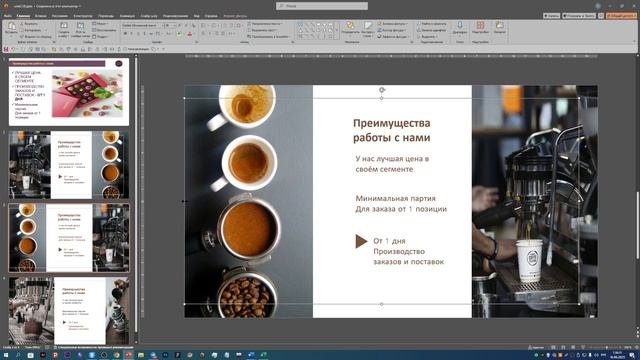640x360 pixels.
Task: Click the Present in Teams button
Action: (579, 16)
